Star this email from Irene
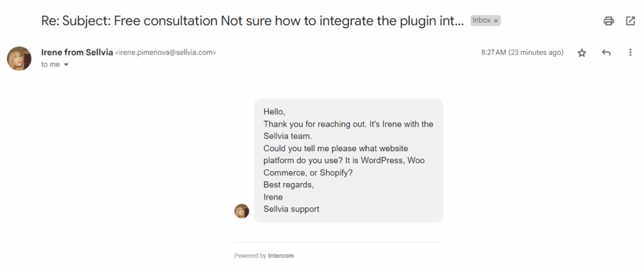The height and width of the screenshot is (272, 644). click(x=582, y=53)
